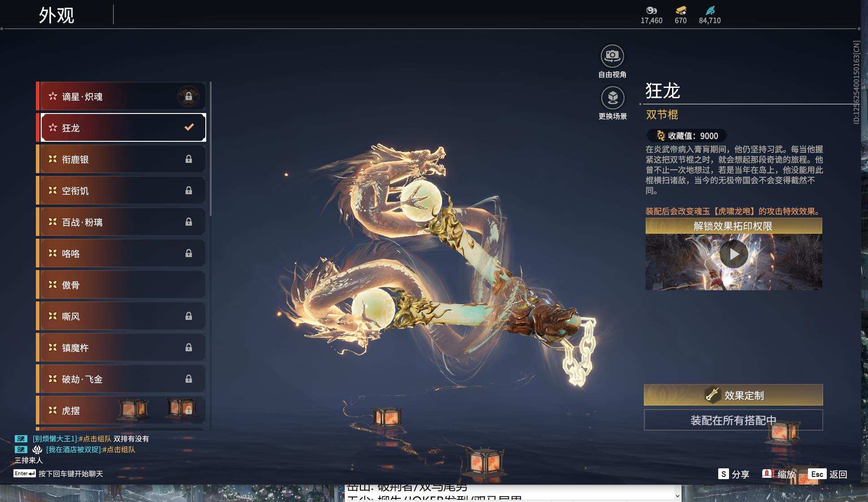Image resolution: width=868 pixels, height=502 pixels.
Task: Select the 傲骨 skin
Action: [121, 284]
